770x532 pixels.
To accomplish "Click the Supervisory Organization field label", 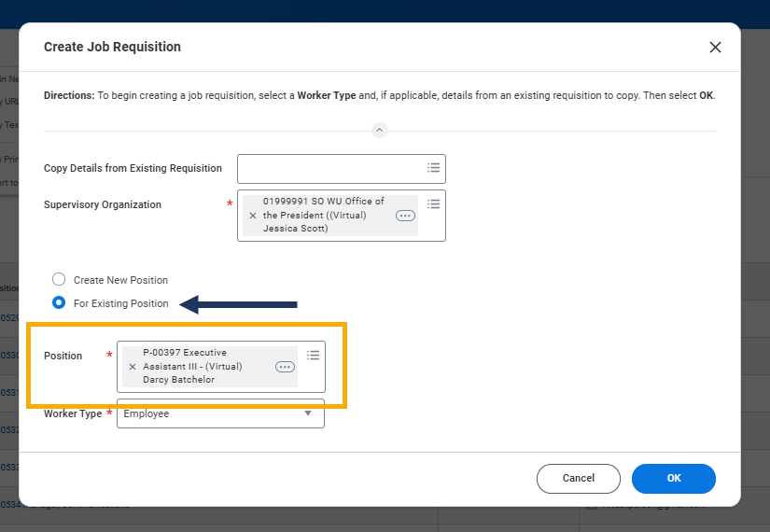I will coord(103,205).
